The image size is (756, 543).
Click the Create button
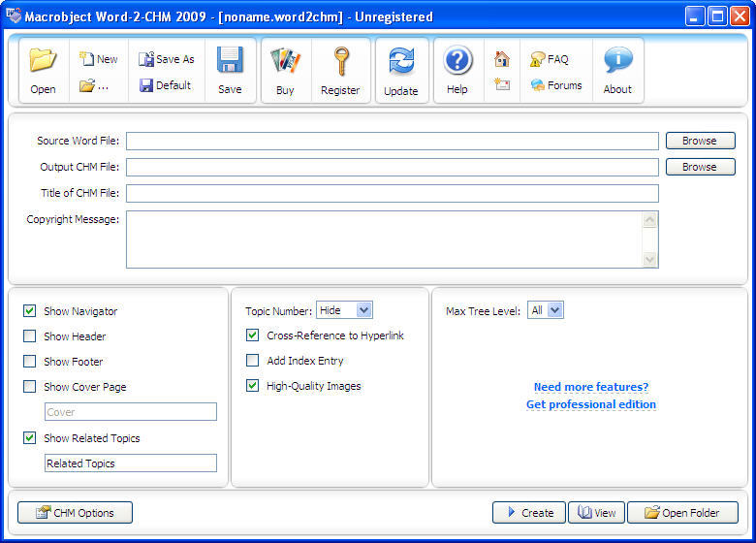click(528, 513)
